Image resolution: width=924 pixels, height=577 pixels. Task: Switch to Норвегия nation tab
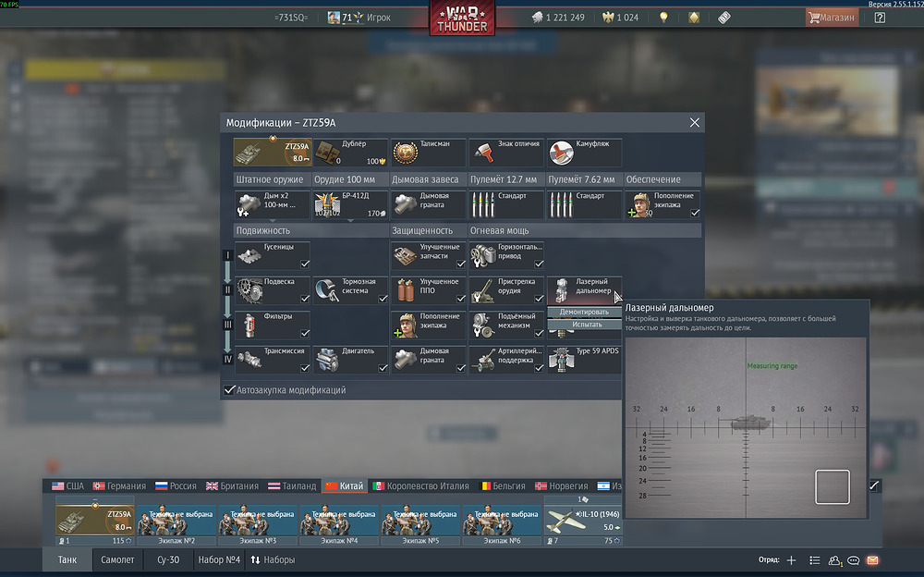tap(561, 486)
